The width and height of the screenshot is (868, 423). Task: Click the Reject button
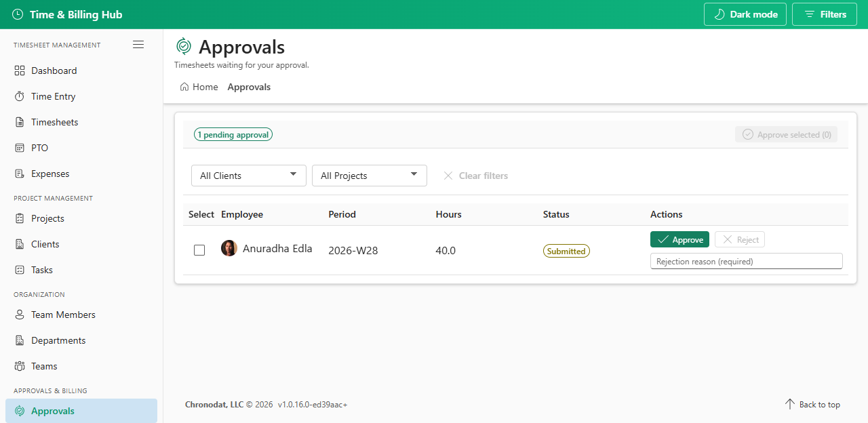click(x=740, y=239)
